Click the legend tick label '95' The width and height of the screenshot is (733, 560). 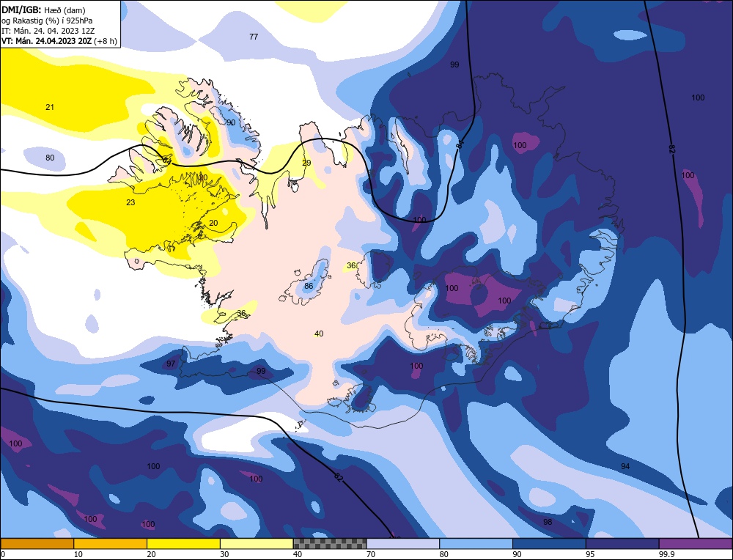point(590,554)
